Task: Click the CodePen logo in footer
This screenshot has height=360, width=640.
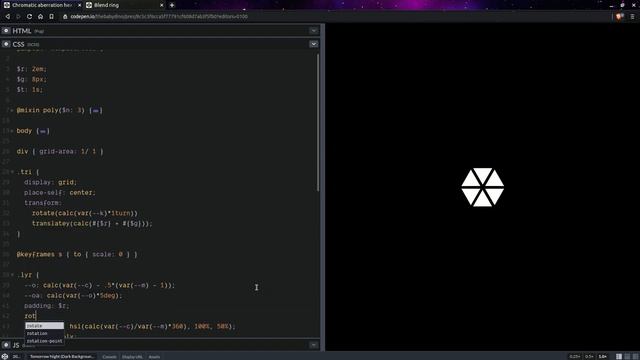Action: point(5,356)
